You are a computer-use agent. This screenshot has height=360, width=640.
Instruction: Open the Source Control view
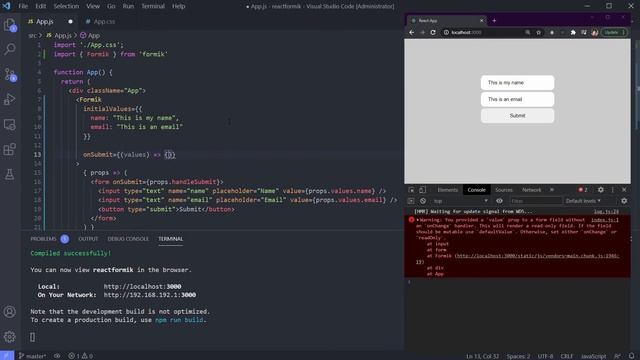click(9, 74)
